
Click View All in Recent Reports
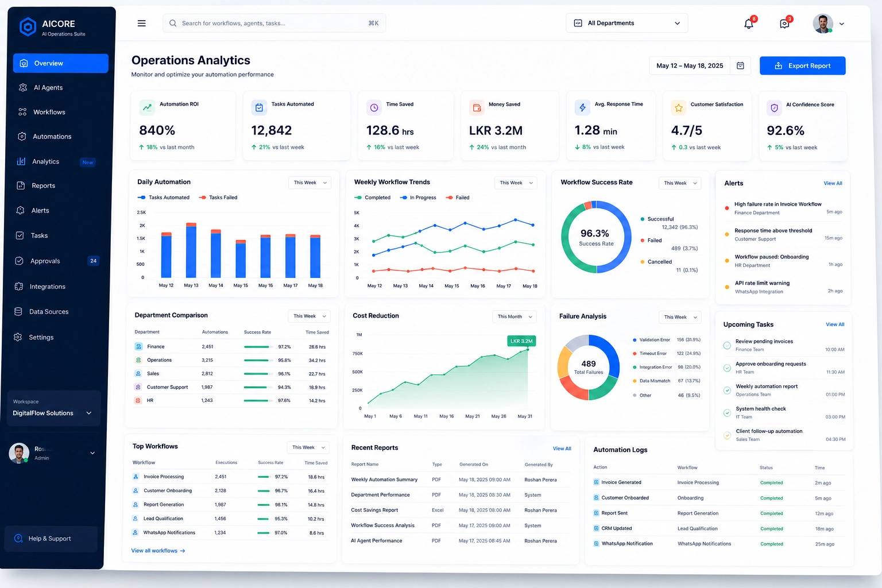pyautogui.click(x=562, y=448)
